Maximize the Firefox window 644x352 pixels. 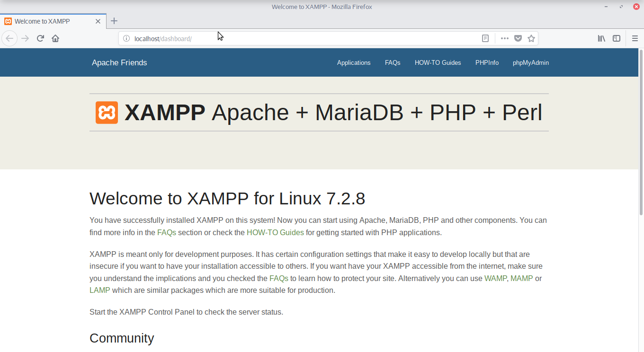tap(621, 7)
